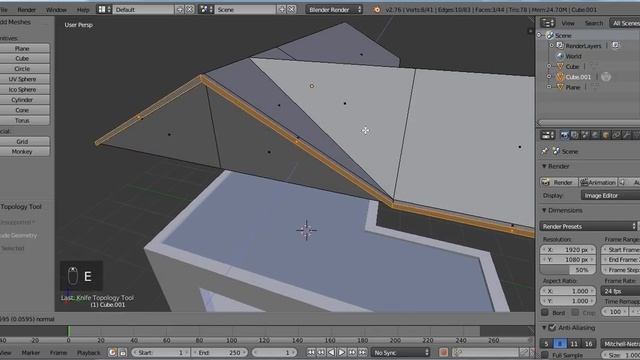The width and height of the screenshot is (640, 360).
Task: Click the Cube.001 mesh icon in the outliner
Action: click(560, 77)
